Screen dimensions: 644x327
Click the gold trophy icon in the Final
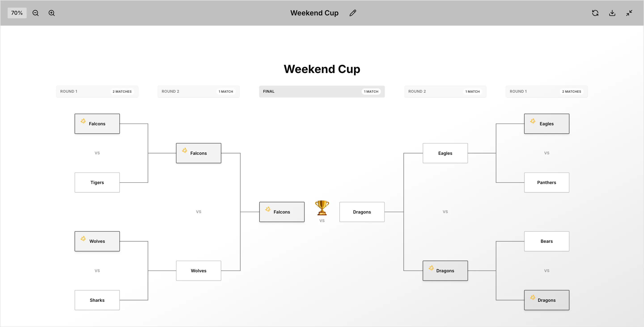[322, 208]
